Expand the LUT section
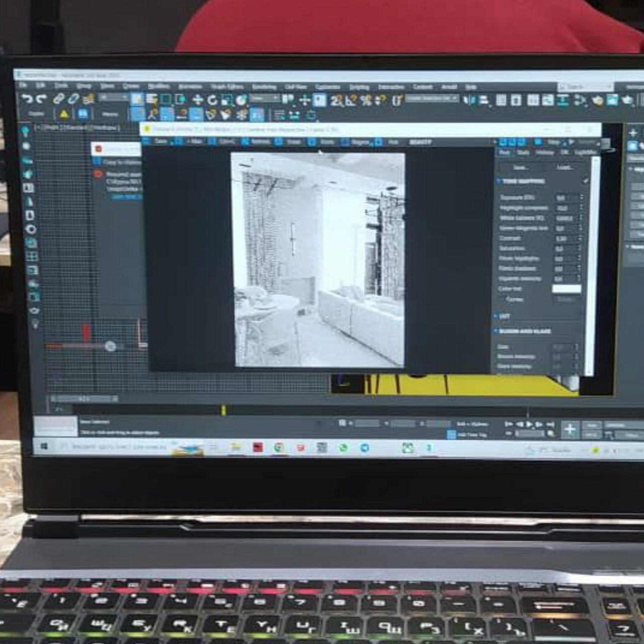This screenshot has height=644, width=644. pos(496,316)
